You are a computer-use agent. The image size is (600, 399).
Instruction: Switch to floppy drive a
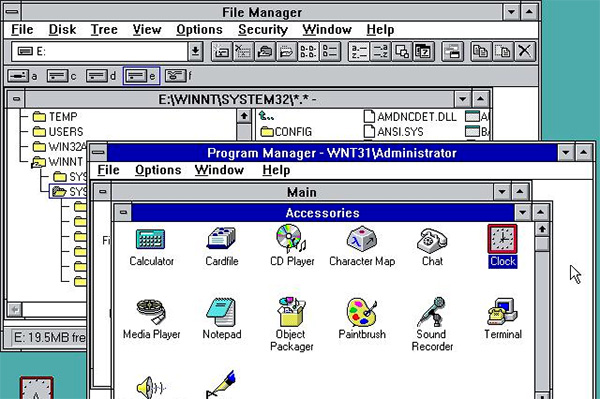click(x=23, y=76)
